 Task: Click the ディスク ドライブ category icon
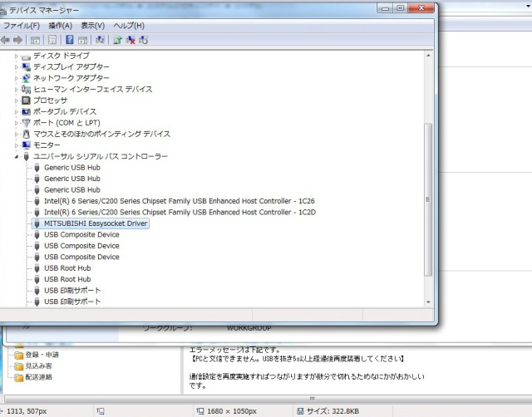point(26,56)
